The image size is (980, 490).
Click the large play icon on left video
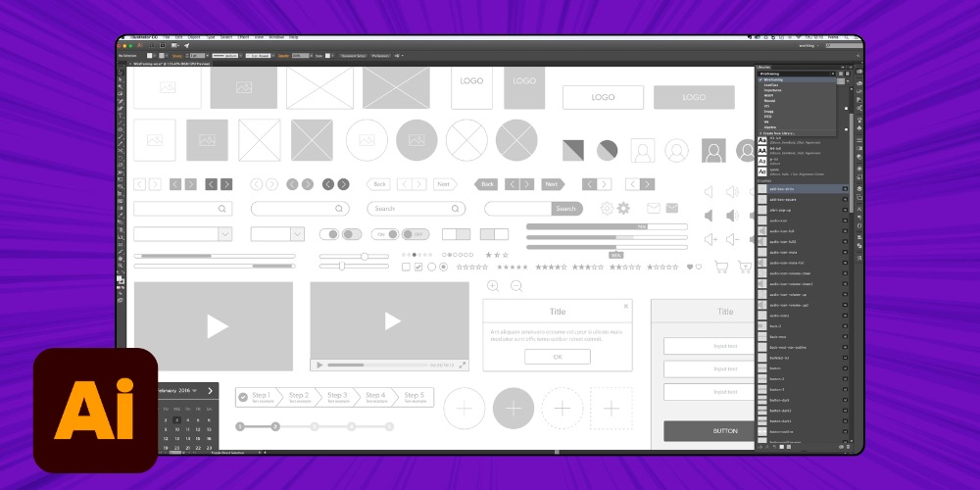(217, 326)
